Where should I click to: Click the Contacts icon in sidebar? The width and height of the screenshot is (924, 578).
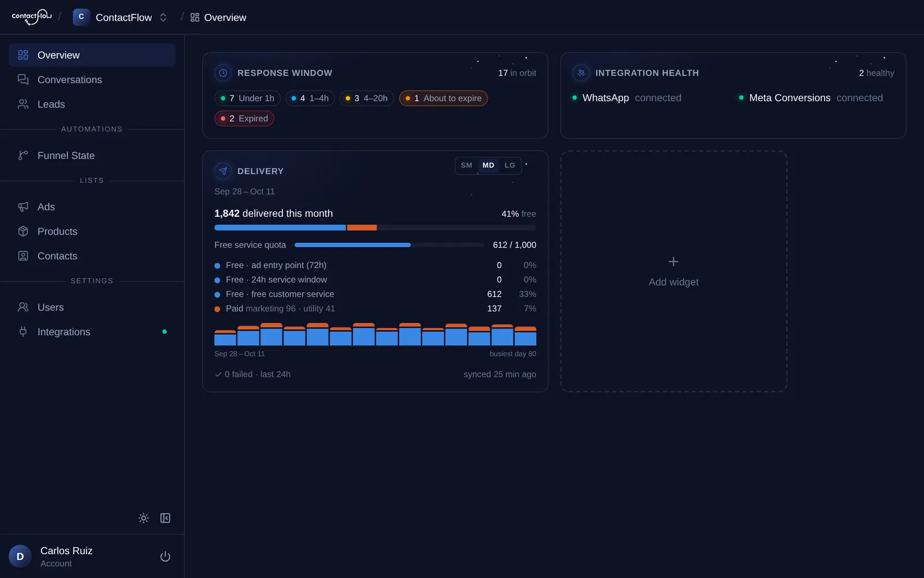[x=23, y=256]
